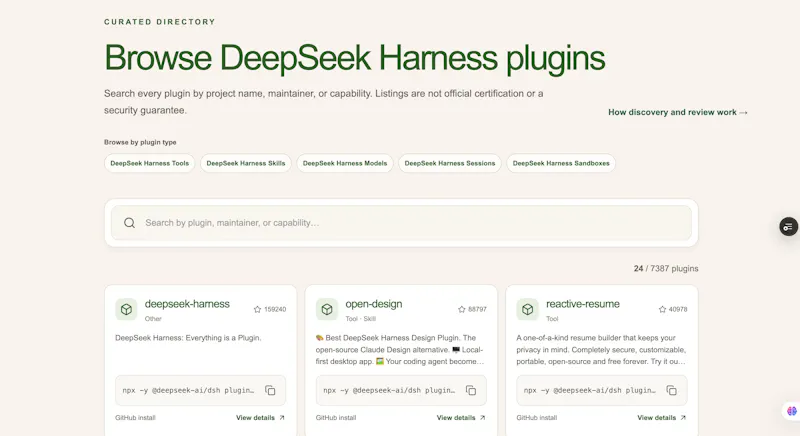Click the 'Tool' label on reactive-resume
The width and height of the screenshot is (800, 436).
click(x=552, y=319)
